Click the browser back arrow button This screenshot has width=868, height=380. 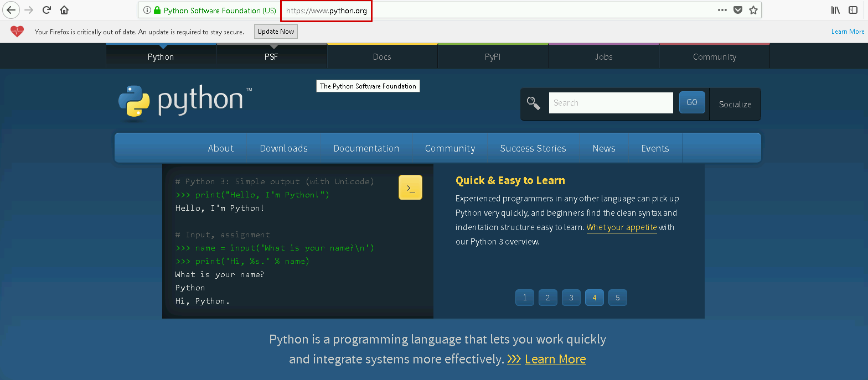tap(11, 10)
